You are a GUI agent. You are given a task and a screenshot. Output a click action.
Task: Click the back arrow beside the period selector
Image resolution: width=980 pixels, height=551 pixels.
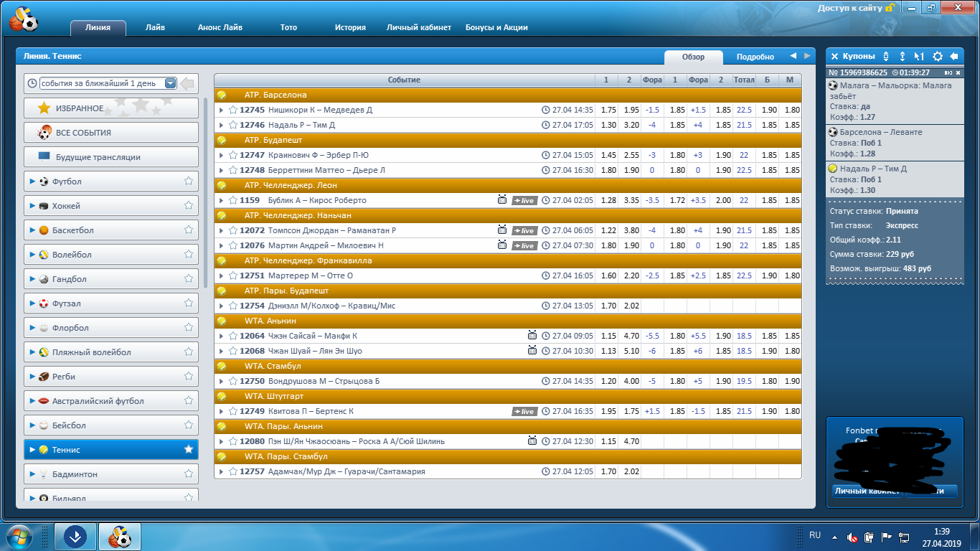pyautogui.click(x=187, y=84)
